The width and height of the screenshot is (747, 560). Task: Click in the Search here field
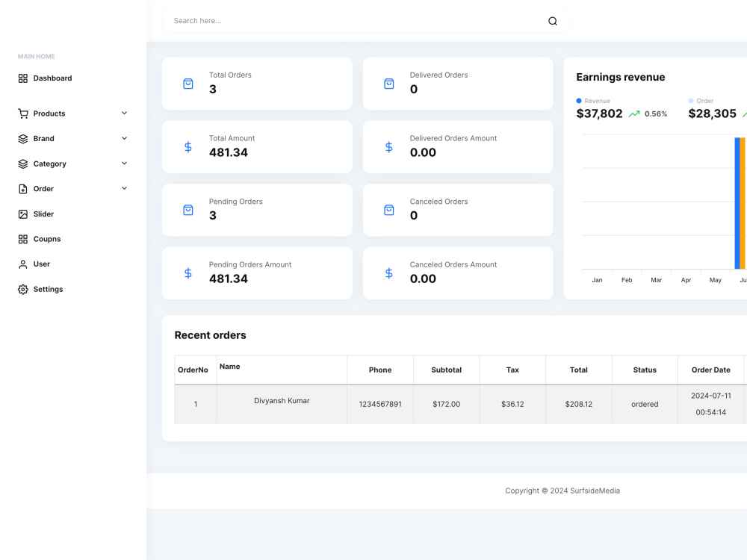click(365, 21)
